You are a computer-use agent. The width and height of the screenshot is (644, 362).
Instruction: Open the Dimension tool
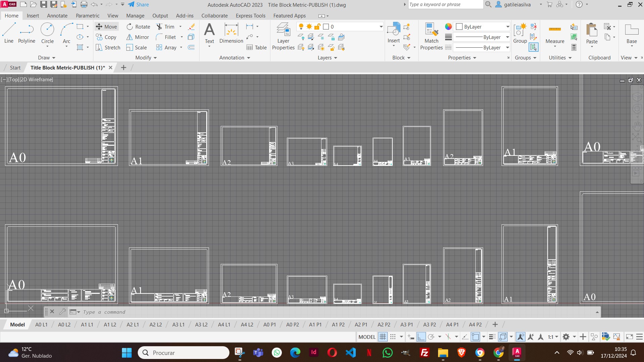(x=231, y=33)
